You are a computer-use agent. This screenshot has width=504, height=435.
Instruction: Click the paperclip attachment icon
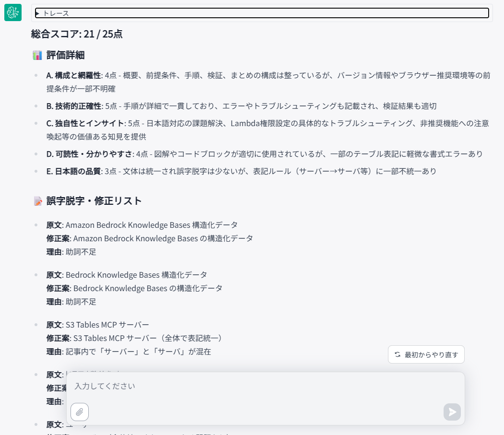click(x=80, y=412)
